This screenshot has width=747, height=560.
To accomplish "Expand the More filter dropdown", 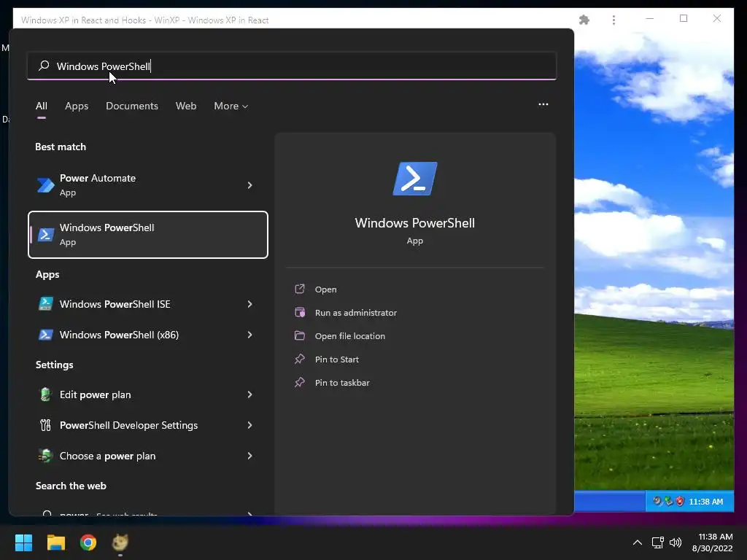I will (x=231, y=106).
